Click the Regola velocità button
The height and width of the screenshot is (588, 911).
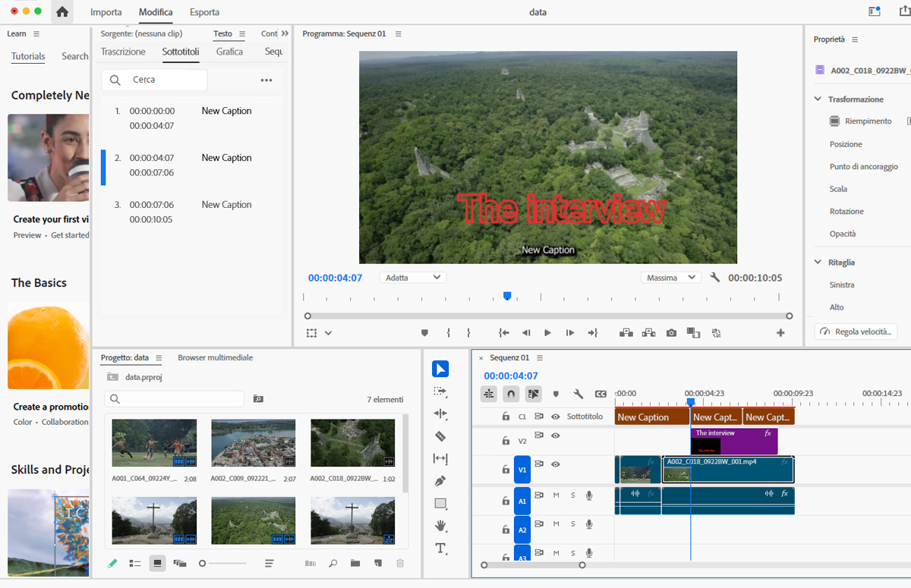[856, 332]
